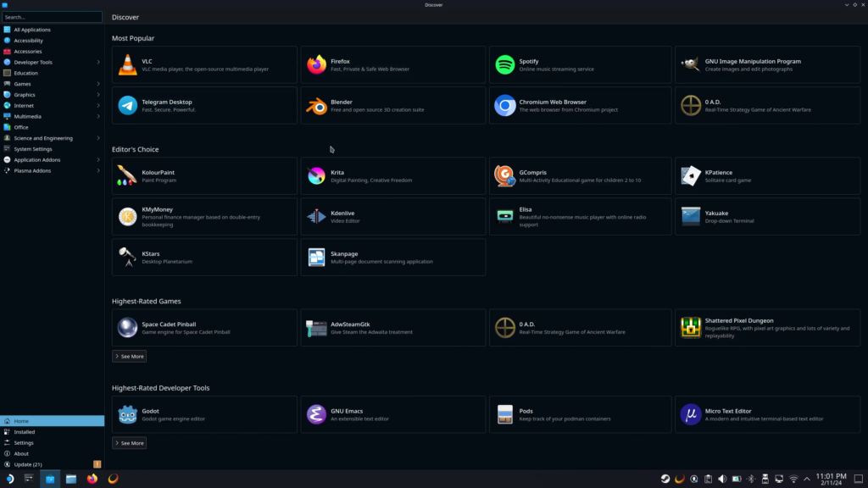Go to the Installed page in sidebar

coord(25,432)
